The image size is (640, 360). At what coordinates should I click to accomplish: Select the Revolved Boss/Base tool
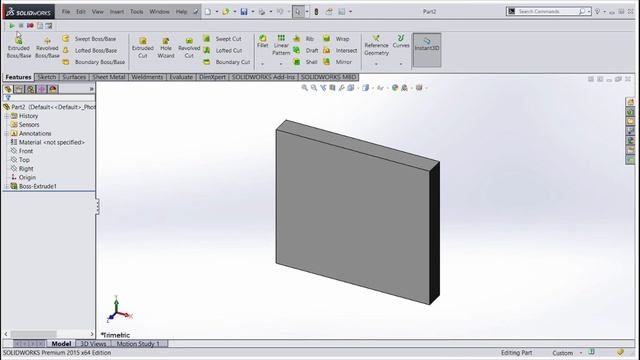point(47,47)
